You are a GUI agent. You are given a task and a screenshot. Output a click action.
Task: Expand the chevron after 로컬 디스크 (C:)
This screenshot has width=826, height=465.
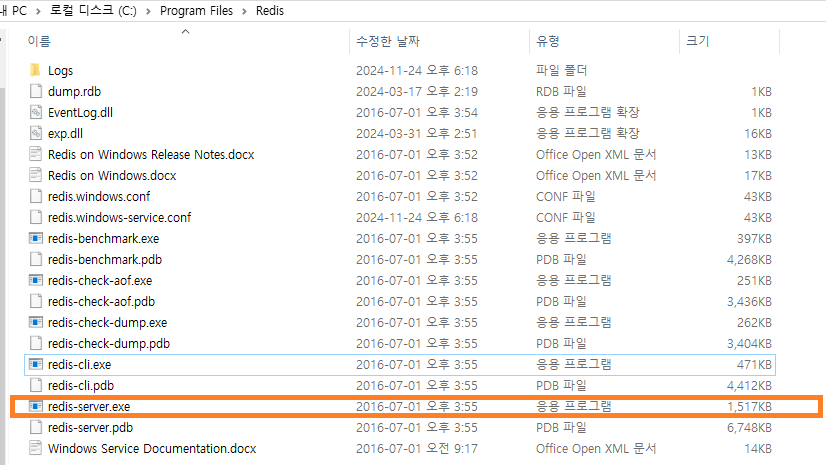[148, 11]
